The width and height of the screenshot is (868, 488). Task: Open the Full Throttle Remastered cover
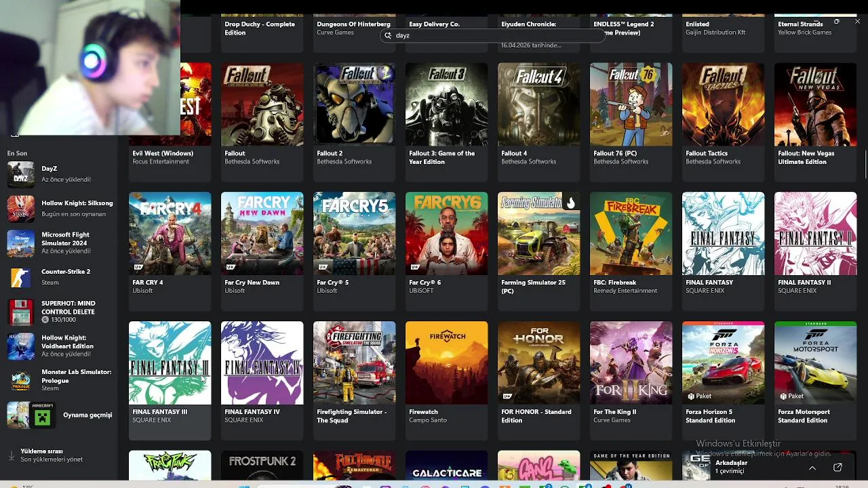[354, 466]
